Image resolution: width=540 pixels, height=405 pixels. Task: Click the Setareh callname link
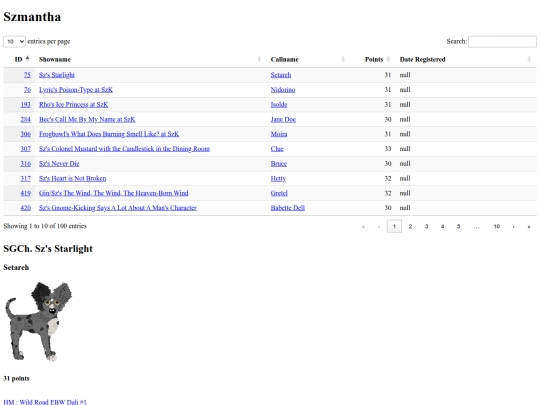coord(281,75)
